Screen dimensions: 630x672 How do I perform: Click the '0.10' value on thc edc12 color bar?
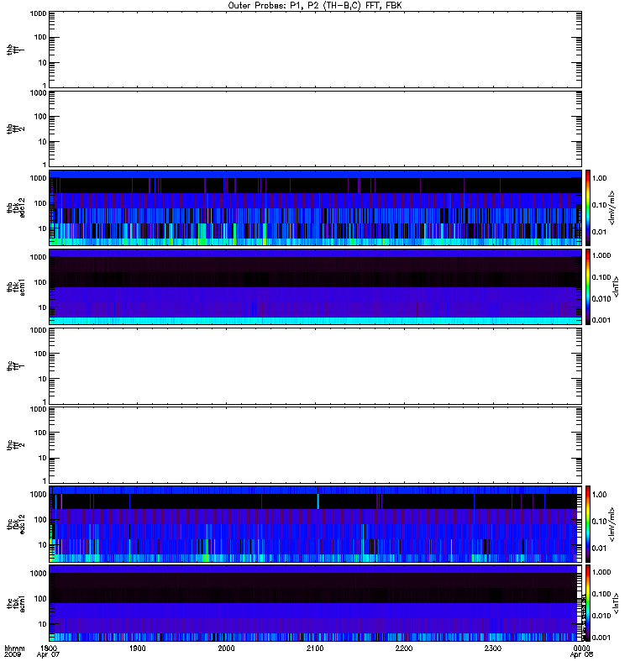(x=599, y=522)
